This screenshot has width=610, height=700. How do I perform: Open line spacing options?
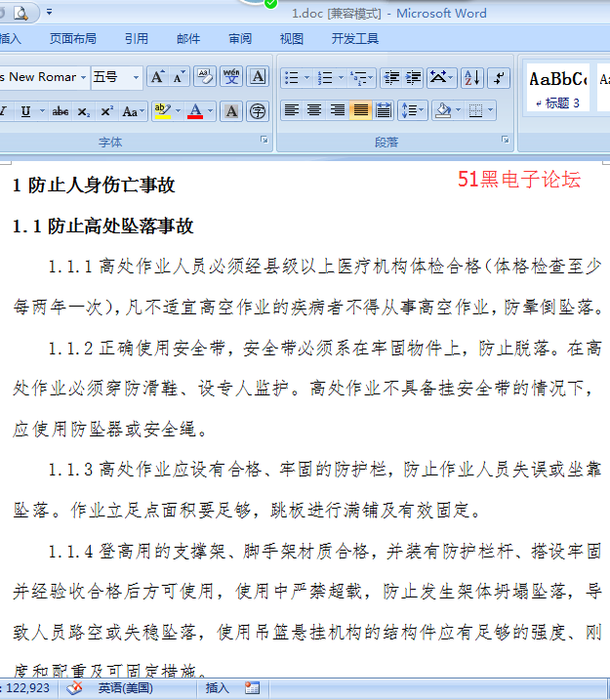(412, 110)
